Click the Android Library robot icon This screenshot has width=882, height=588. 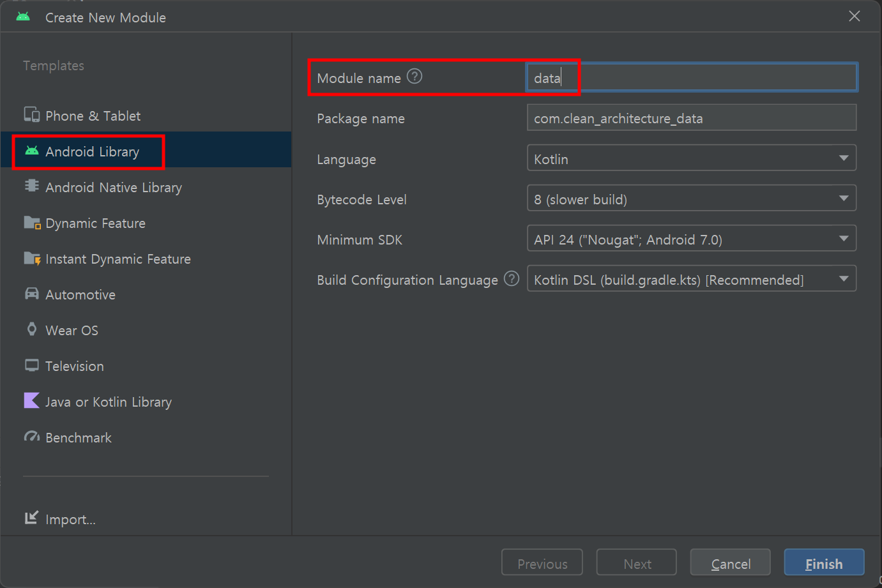click(x=31, y=151)
